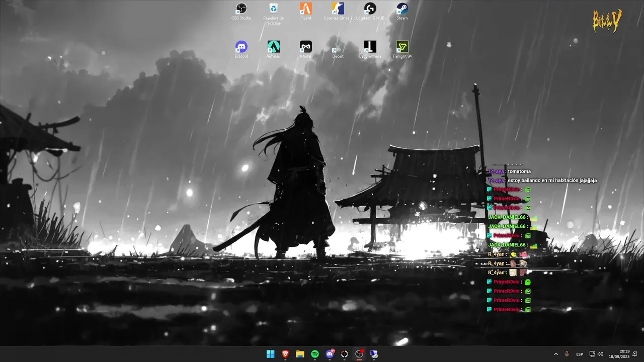The width and height of the screenshot is (644, 362).
Task: Show hidden system tray icons
Action: coord(556,354)
